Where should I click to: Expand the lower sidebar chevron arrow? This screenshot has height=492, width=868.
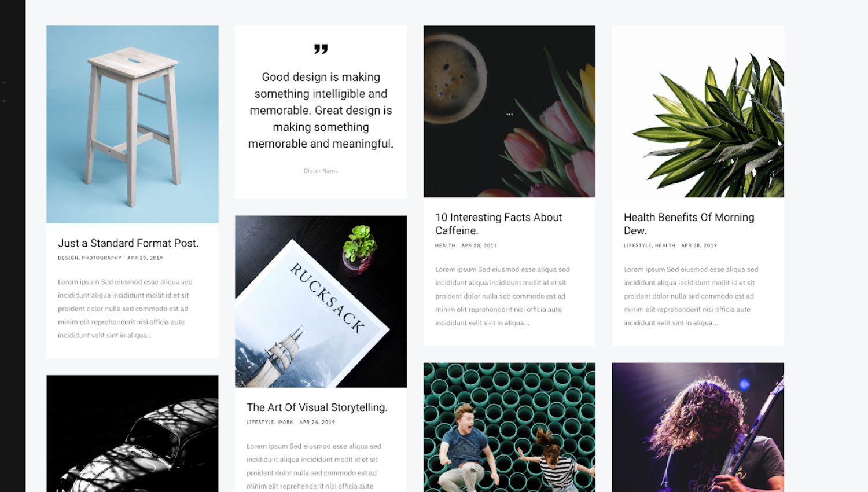pyautogui.click(x=4, y=101)
